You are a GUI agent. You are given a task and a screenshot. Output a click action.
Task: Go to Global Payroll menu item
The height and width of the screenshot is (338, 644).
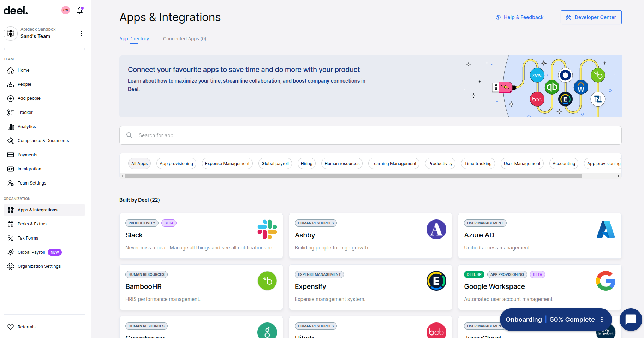[x=44, y=252]
